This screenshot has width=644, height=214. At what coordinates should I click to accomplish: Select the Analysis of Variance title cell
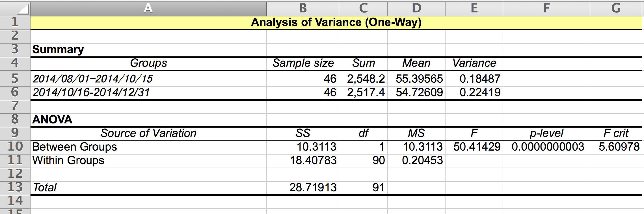tap(336, 22)
